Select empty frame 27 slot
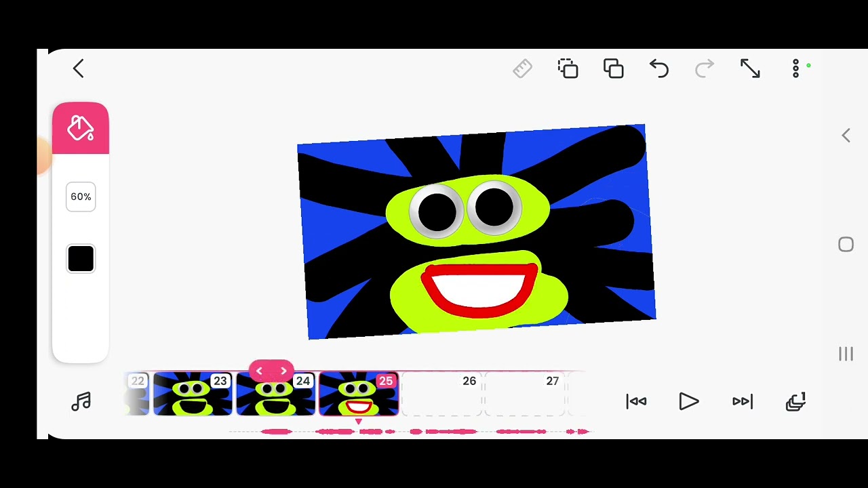868x488 pixels. click(x=525, y=394)
